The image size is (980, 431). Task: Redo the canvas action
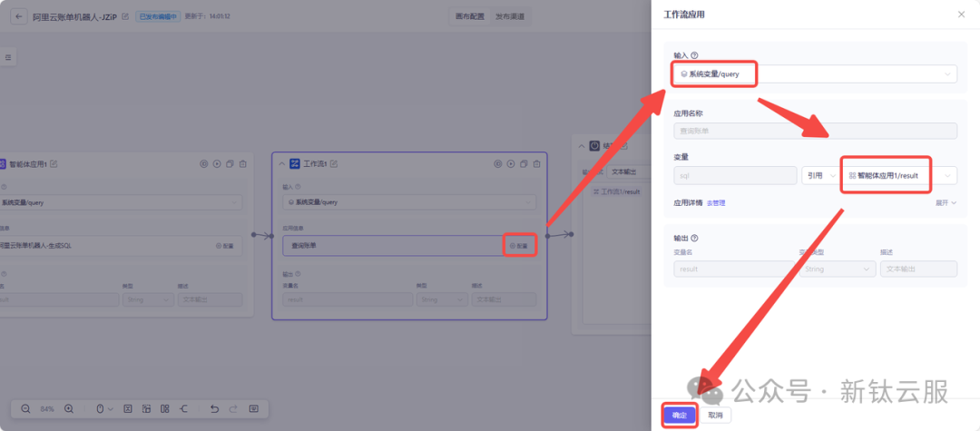233,408
